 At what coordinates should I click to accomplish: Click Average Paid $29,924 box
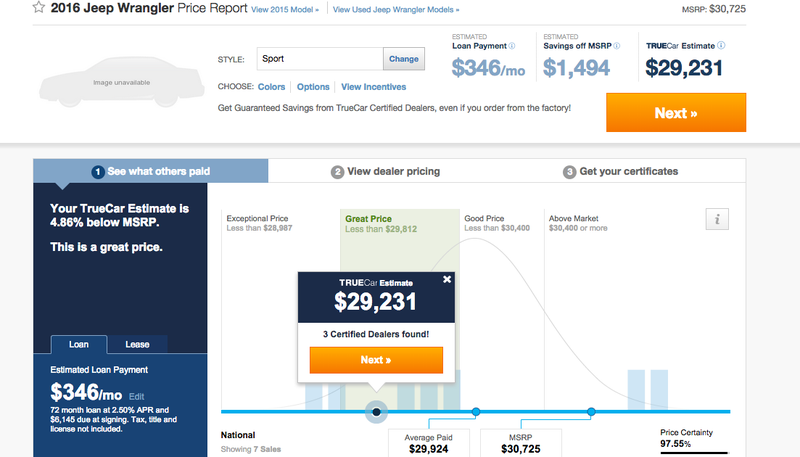(429, 443)
